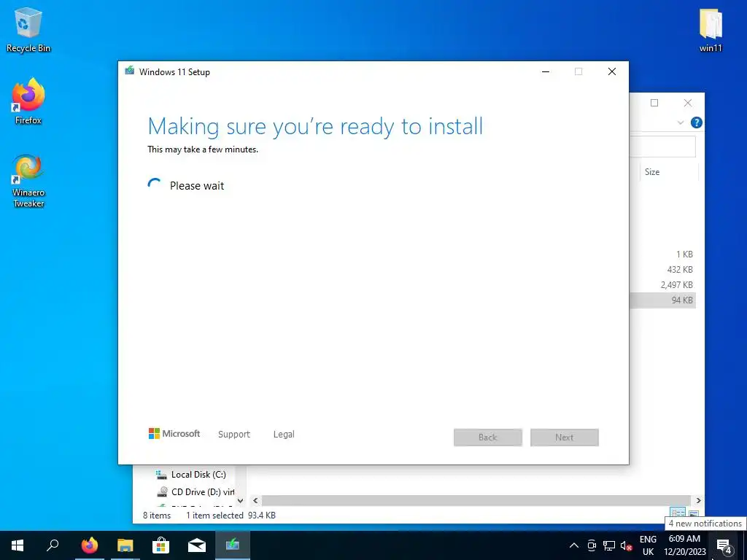Select the win11 folder on the desktop
Viewport: 747px width, 560px height.
click(x=711, y=30)
